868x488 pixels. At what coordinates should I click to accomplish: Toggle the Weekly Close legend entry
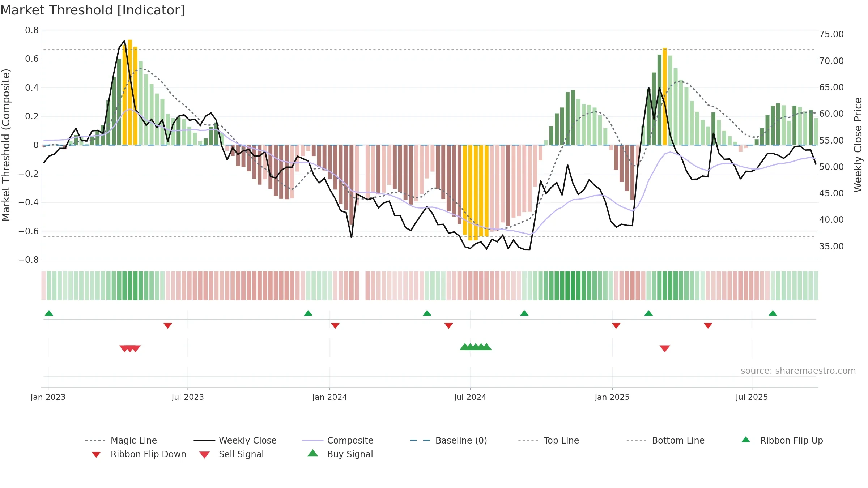pos(235,440)
